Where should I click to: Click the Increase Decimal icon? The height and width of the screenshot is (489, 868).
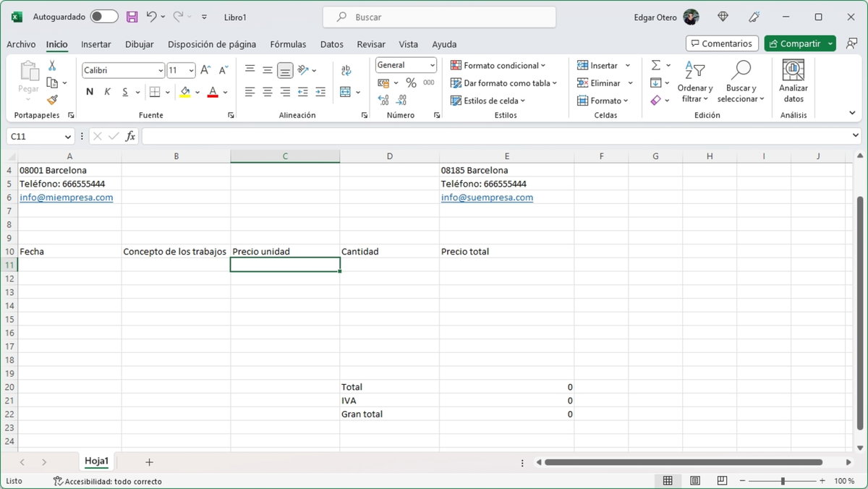pyautogui.click(x=383, y=100)
